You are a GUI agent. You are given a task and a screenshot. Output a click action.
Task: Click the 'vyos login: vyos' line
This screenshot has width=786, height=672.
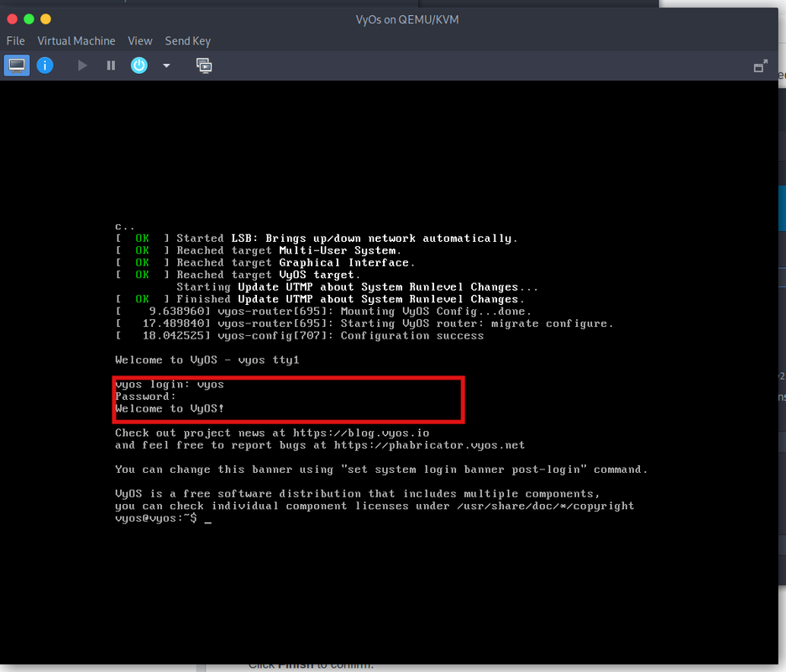click(x=170, y=385)
